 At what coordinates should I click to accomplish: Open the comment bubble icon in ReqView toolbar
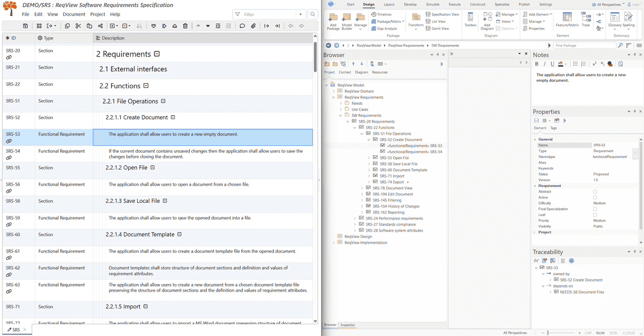click(242, 25)
